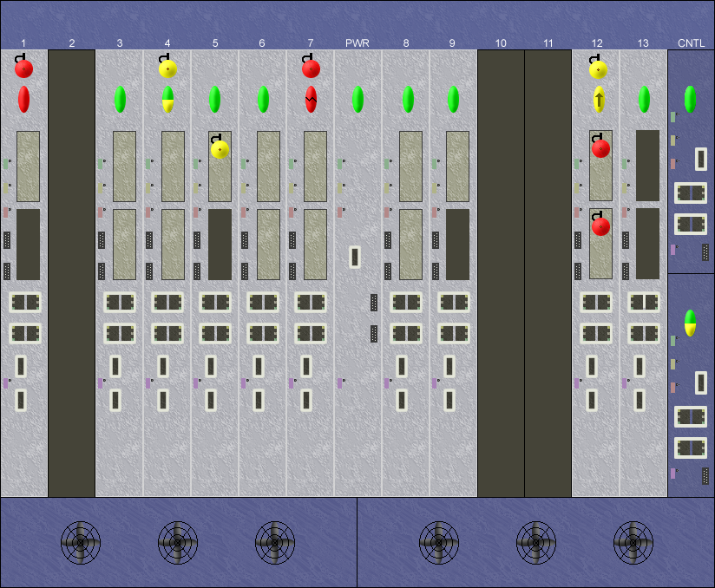Click the green status LED on slot 9

[453, 100]
